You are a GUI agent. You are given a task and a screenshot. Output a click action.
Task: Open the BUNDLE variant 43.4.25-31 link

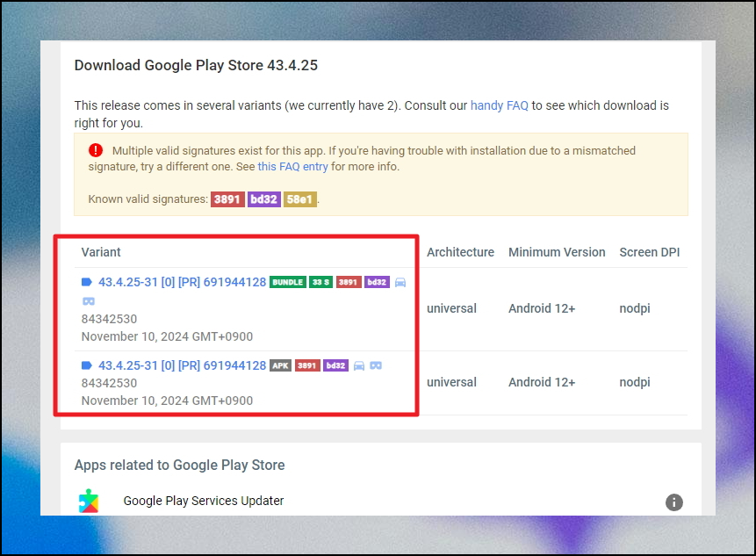click(183, 282)
